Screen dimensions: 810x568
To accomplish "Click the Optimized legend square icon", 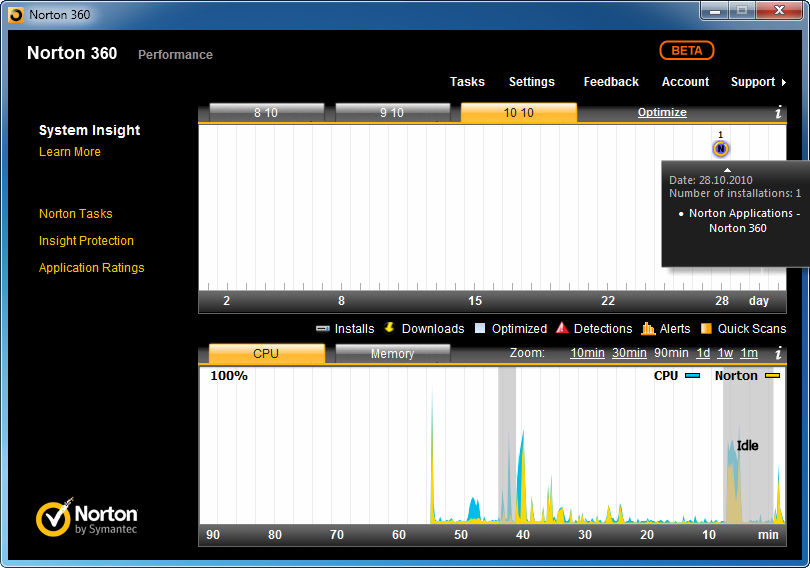I will coord(480,328).
